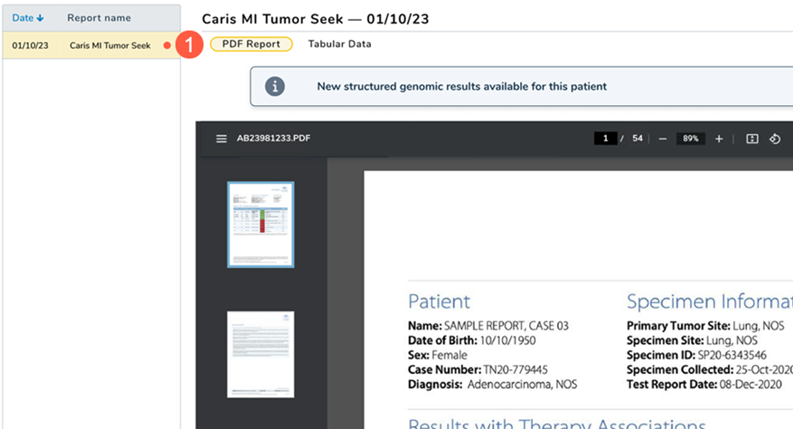Click the zoom in plus icon
This screenshot has height=429, width=793.
click(719, 138)
